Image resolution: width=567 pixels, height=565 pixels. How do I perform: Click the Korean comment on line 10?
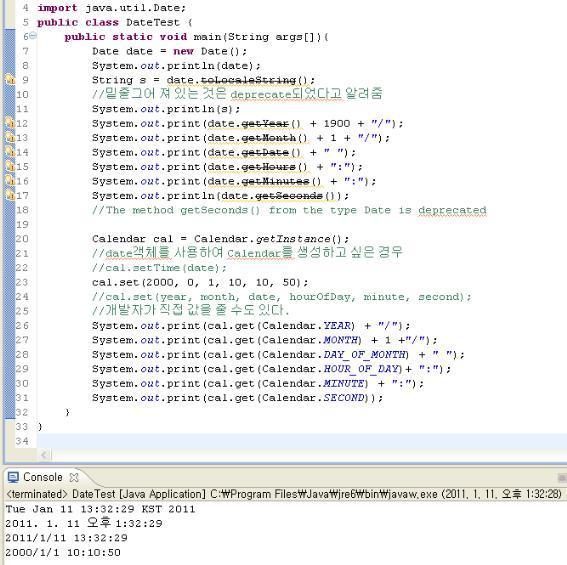237,94
